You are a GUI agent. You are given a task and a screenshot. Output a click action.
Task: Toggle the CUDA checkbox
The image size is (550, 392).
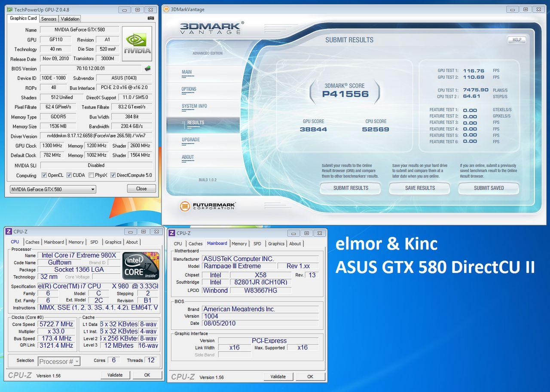[x=69, y=175]
